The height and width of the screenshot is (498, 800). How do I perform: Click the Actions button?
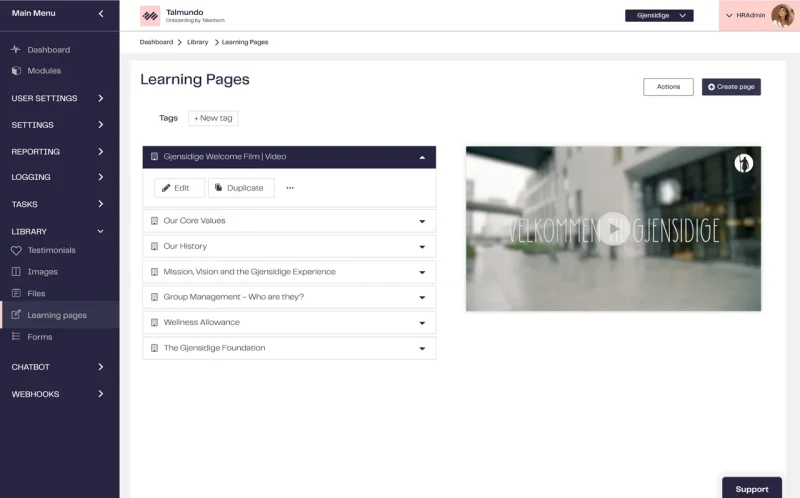(668, 87)
